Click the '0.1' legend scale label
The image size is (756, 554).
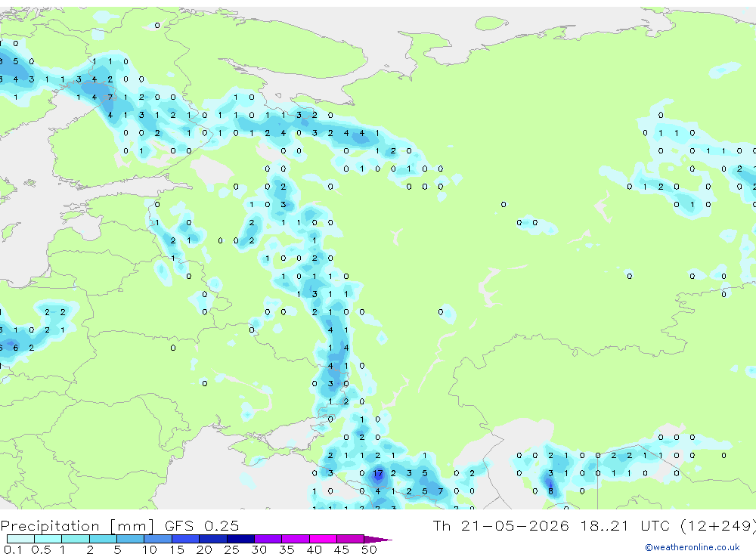[13, 549]
